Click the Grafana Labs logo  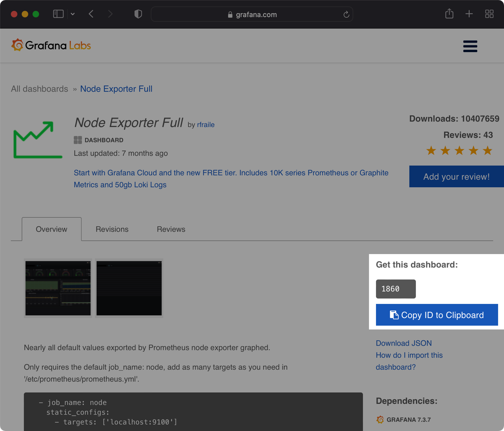51,45
